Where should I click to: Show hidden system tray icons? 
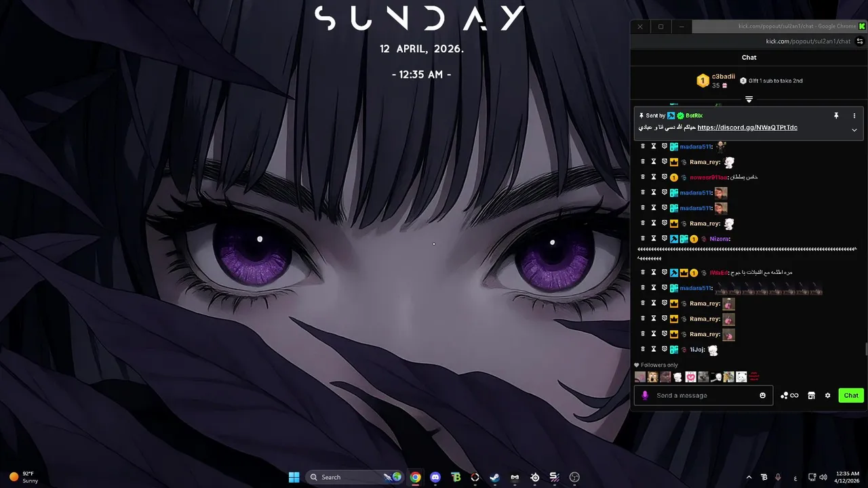click(749, 477)
